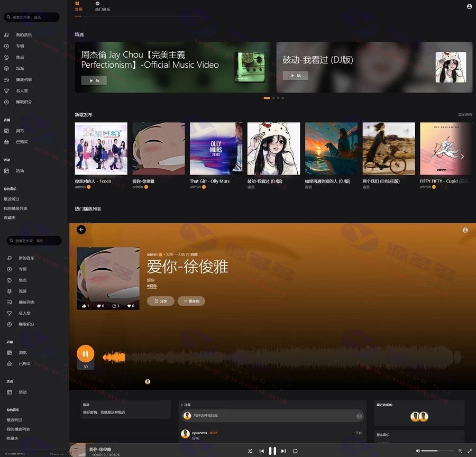Viewport: 476px width, 457px height.
Task: Open 焦点 in the discover page sidebar
Action: [x=15, y=57]
